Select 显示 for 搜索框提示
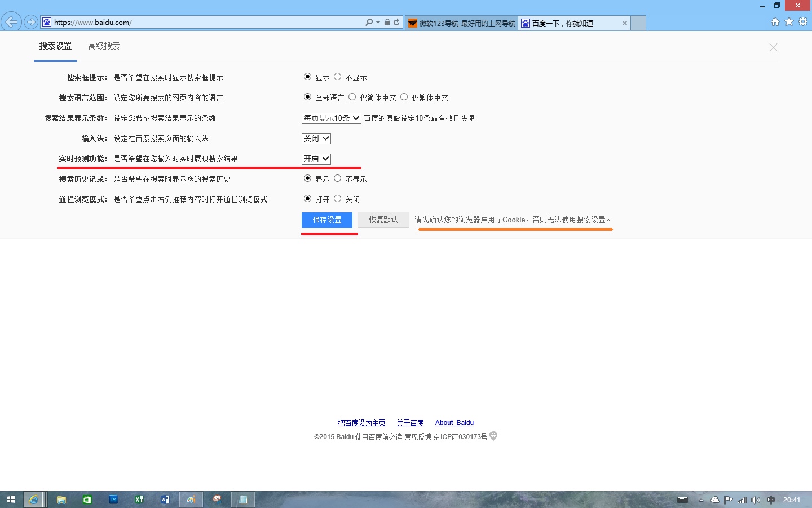This screenshot has width=812, height=508. click(307, 77)
